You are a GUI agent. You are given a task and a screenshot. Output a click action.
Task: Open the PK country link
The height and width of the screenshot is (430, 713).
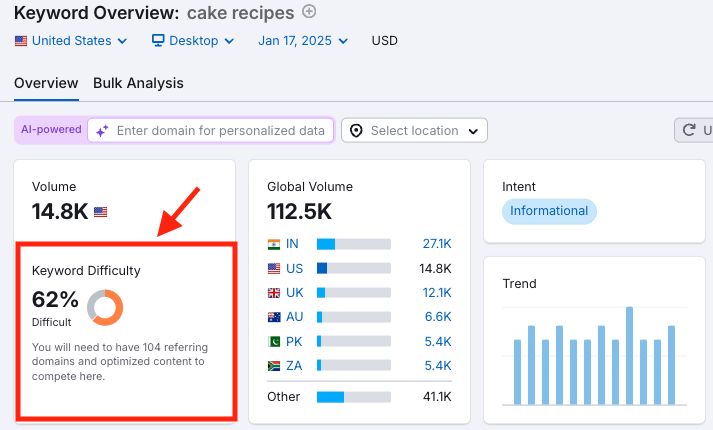click(x=294, y=341)
